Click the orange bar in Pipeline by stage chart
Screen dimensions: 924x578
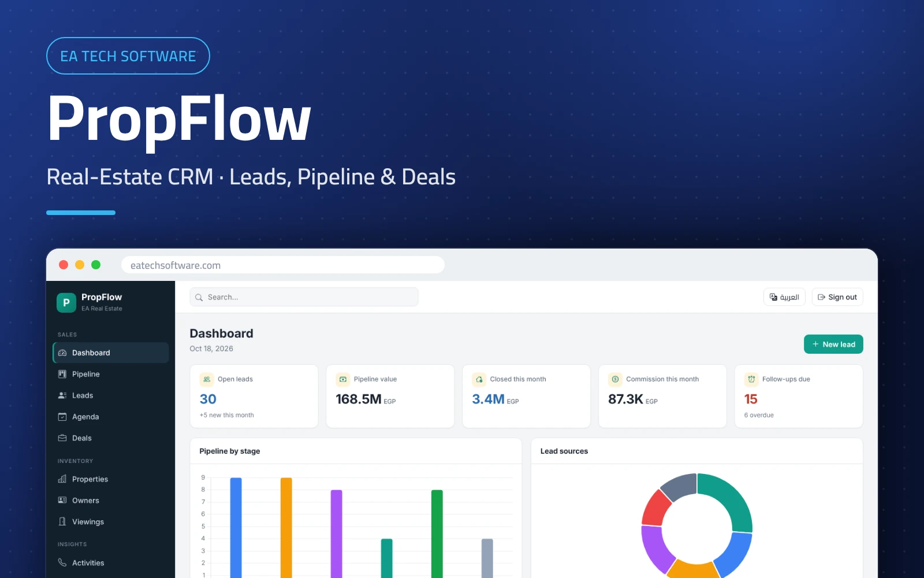coord(286,528)
